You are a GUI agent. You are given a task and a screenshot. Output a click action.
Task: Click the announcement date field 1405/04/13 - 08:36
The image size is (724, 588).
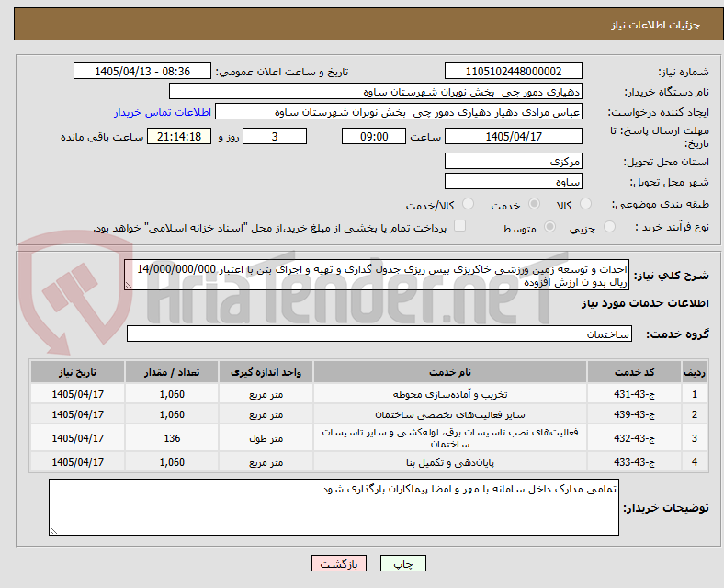pos(142,71)
